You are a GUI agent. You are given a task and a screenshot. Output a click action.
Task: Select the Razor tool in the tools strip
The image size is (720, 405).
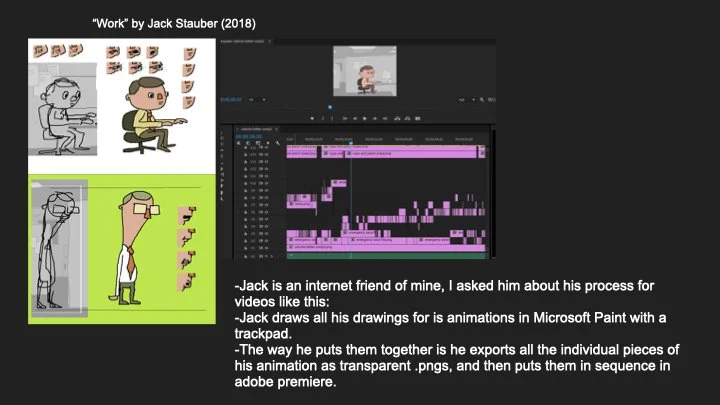click(x=222, y=169)
